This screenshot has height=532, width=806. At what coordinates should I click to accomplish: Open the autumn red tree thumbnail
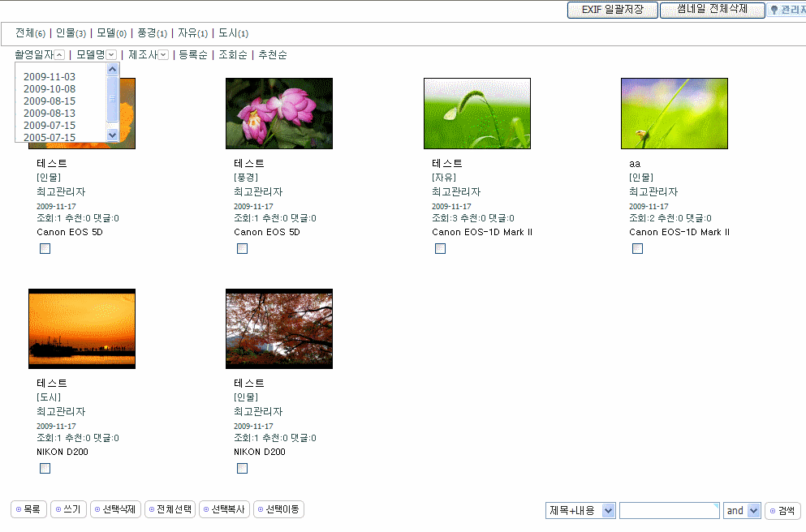point(279,328)
